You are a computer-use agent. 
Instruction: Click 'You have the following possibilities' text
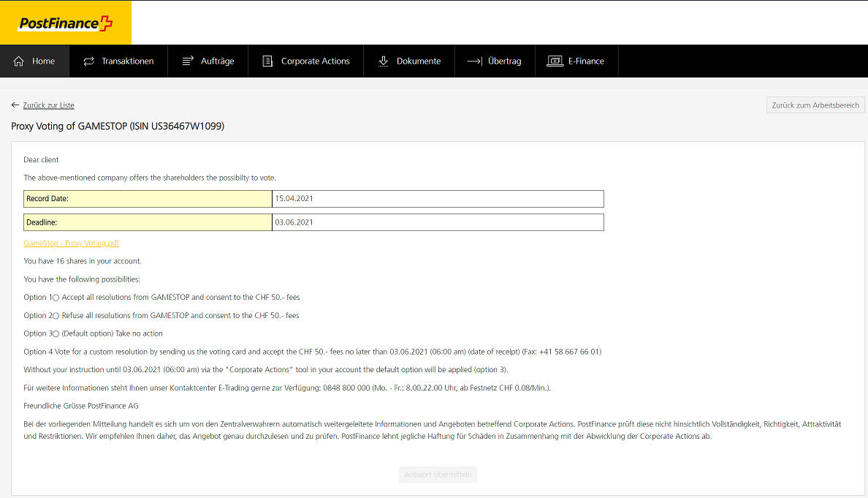[x=82, y=279]
